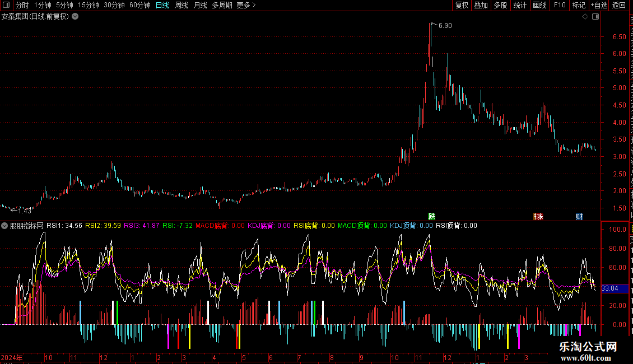The height and width of the screenshot is (364, 633).
Task: Click the RSI2: 39.59 indicator value
Action: [103, 226]
